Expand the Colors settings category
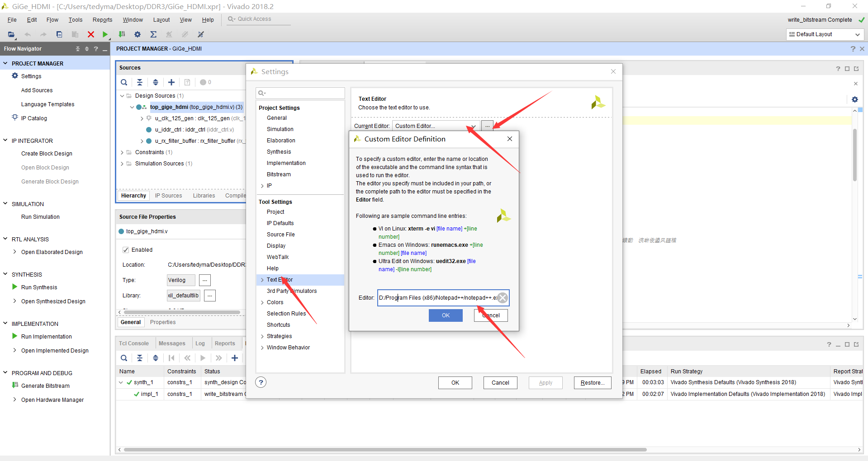This screenshot has width=868, height=461. [x=262, y=302]
